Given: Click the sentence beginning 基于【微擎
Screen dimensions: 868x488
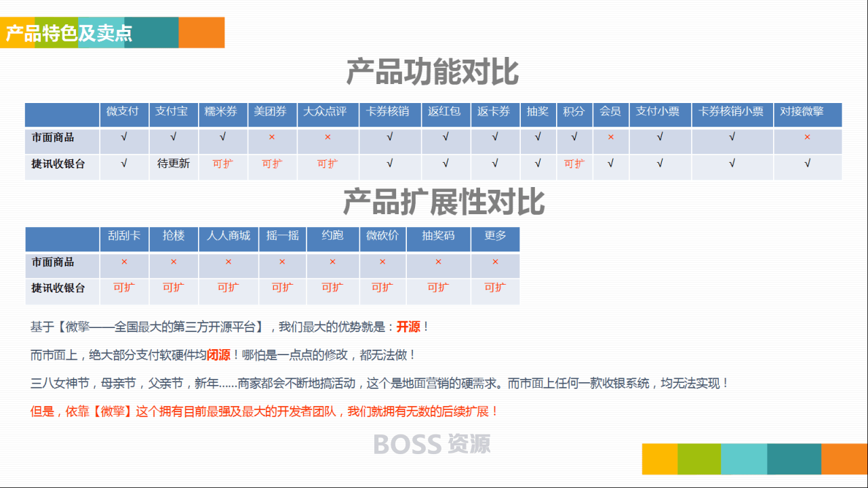Looking at the screenshot, I should click(230, 327).
